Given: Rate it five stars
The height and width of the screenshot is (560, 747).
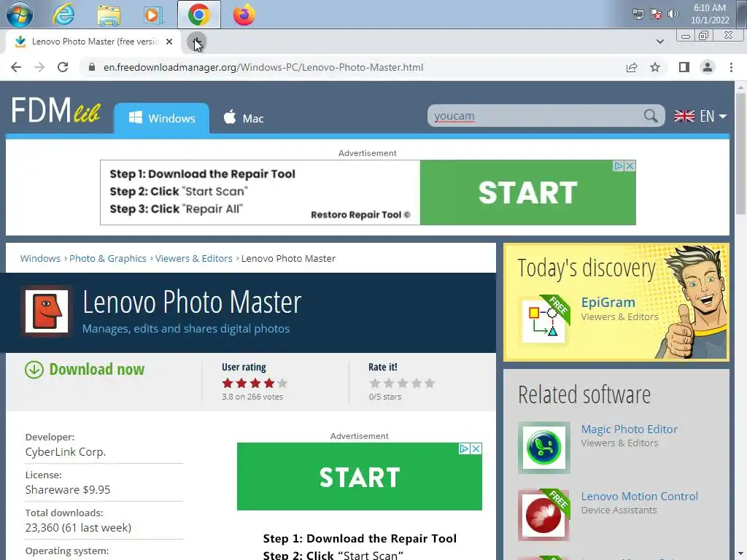Looking at the screenshot, I should (430, 384).
